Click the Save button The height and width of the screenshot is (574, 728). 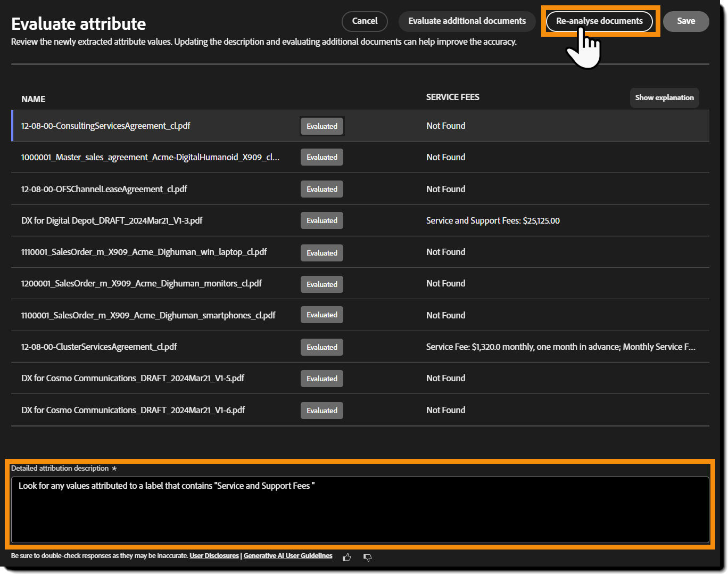point(686,21)
